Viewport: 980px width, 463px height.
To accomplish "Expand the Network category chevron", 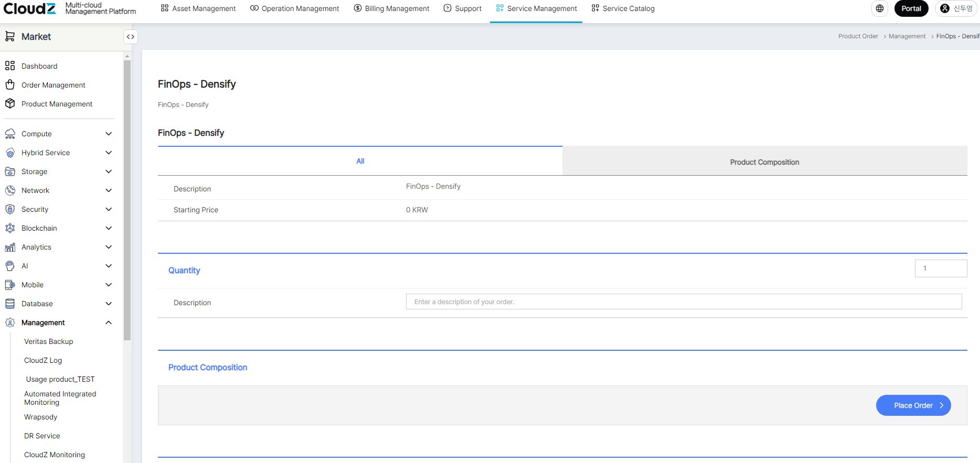I will [109, 190].
